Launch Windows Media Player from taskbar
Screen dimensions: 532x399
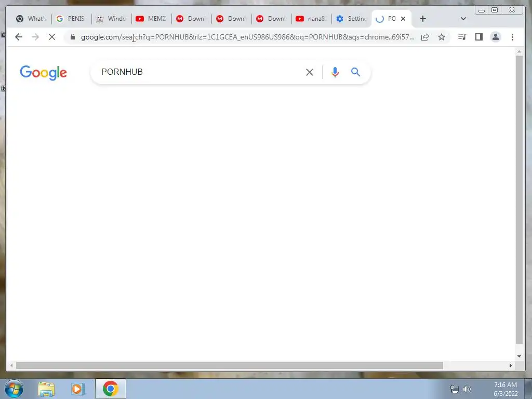click(78, 389)
